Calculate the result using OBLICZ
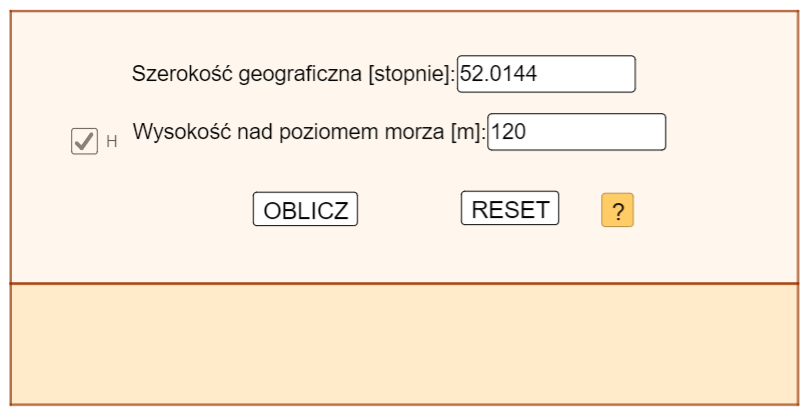Image resolution: width=811 pixels, height=418 pixels. tap(305, 210)
